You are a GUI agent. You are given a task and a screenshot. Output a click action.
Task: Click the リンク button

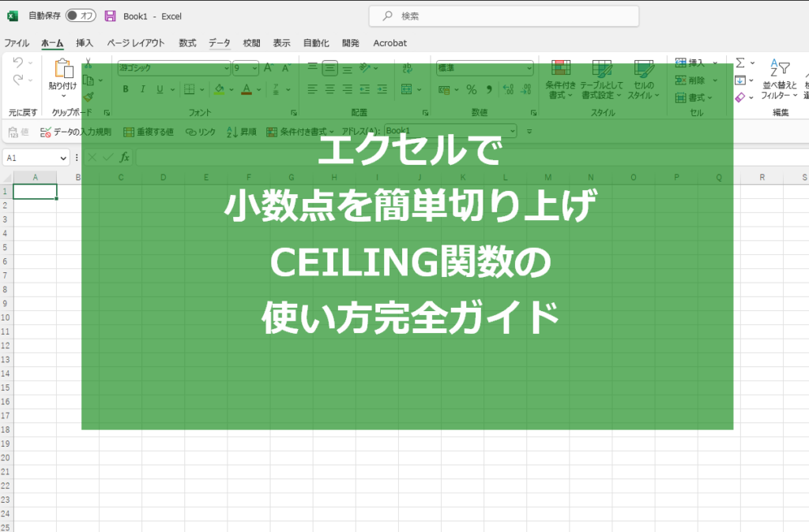pos(201,132)
